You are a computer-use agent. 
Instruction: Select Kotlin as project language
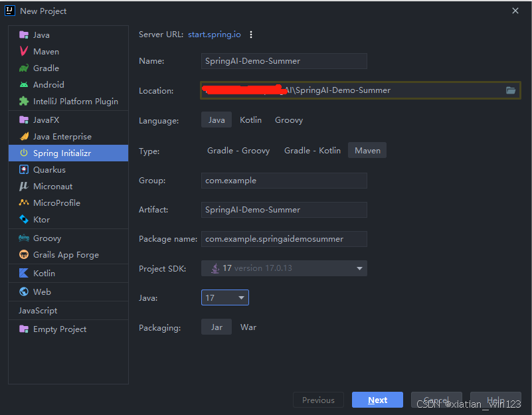tap(250, 120)
